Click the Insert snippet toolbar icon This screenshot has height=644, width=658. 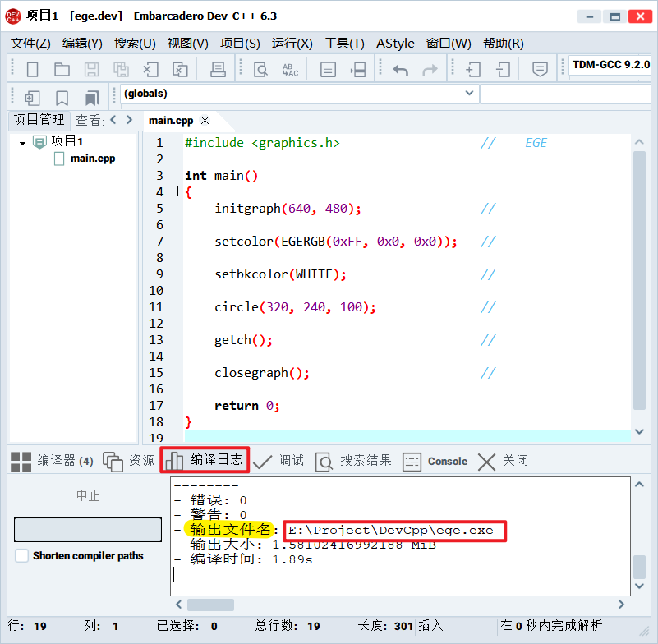(x=32, y=99)
